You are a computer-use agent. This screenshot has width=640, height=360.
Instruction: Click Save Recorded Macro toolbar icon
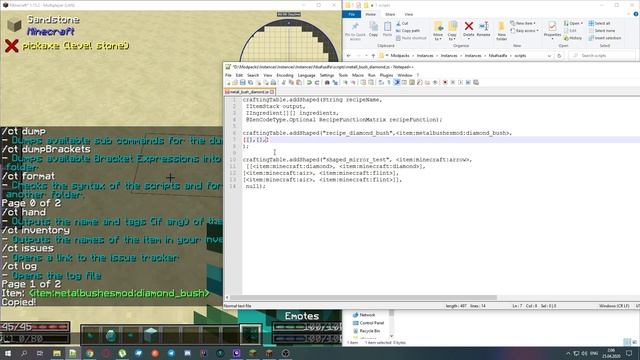tap(476, 82)
